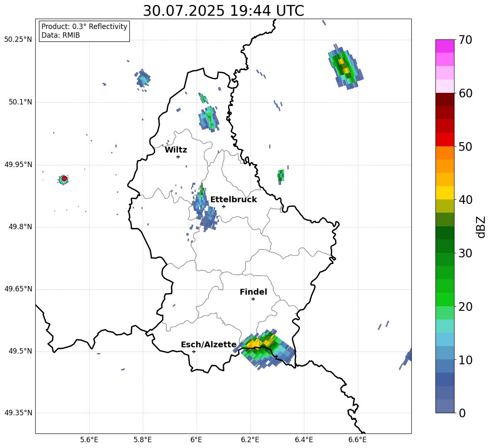
Task: Click the red dot marker near 49.95°N
Action: tap(64, 178)
